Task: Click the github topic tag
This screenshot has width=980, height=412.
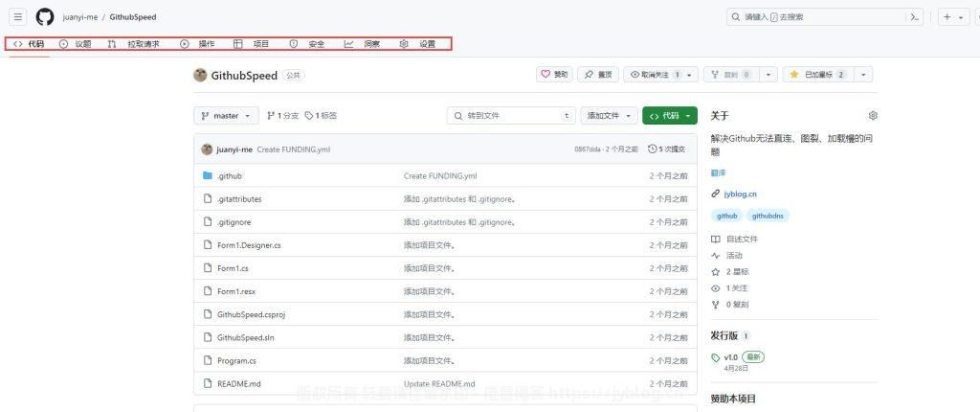Action: click(x=727, y=216)
